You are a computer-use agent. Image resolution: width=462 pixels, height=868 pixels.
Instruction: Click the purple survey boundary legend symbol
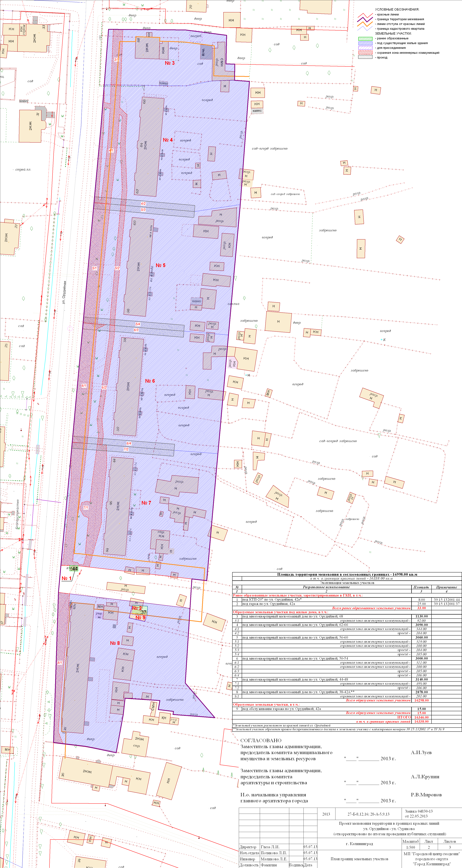coord(365,20)
